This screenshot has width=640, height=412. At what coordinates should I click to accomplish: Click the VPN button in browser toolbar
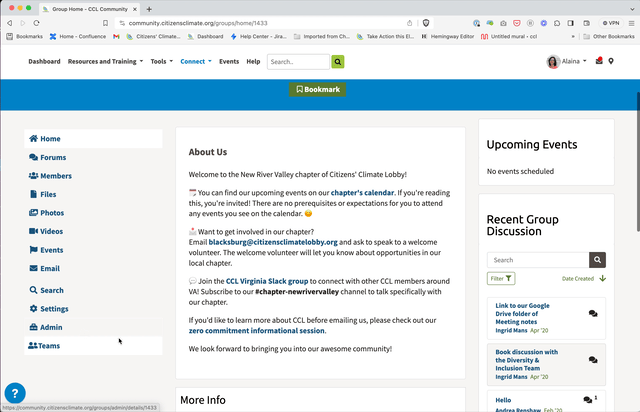click(611, 23)
